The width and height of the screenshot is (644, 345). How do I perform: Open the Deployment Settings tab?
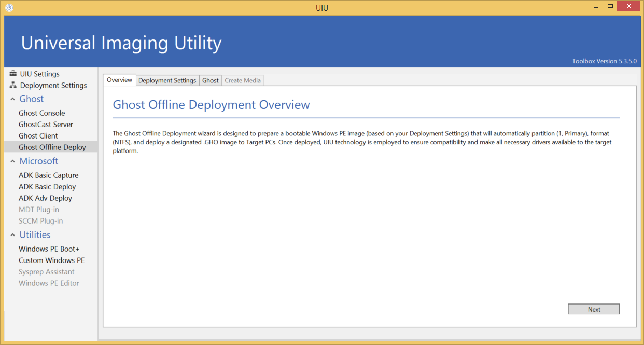pyautogui.click(x=167, y=80)
